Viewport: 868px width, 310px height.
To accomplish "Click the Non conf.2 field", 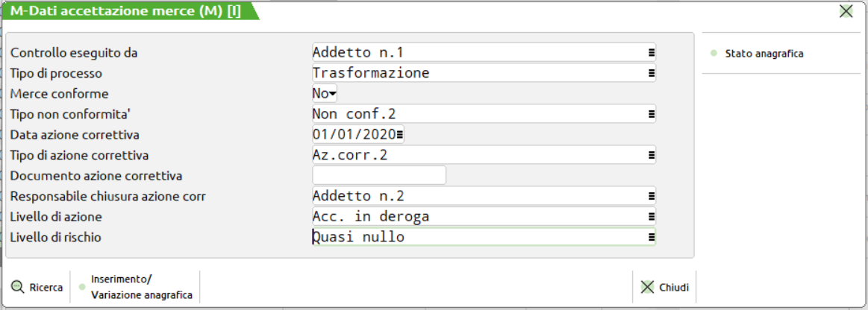I will (x=478, y=114).
